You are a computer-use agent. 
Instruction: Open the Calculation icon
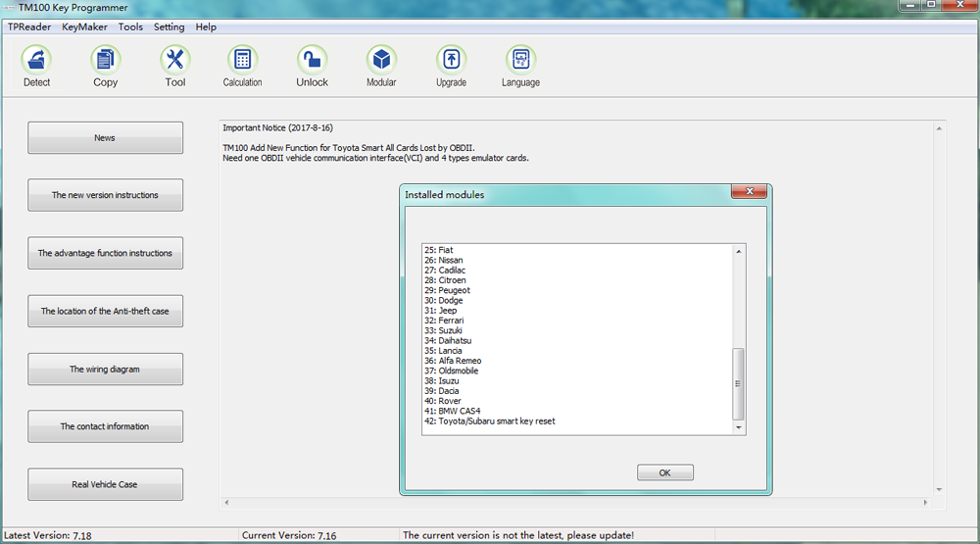(x=242, y=66)
